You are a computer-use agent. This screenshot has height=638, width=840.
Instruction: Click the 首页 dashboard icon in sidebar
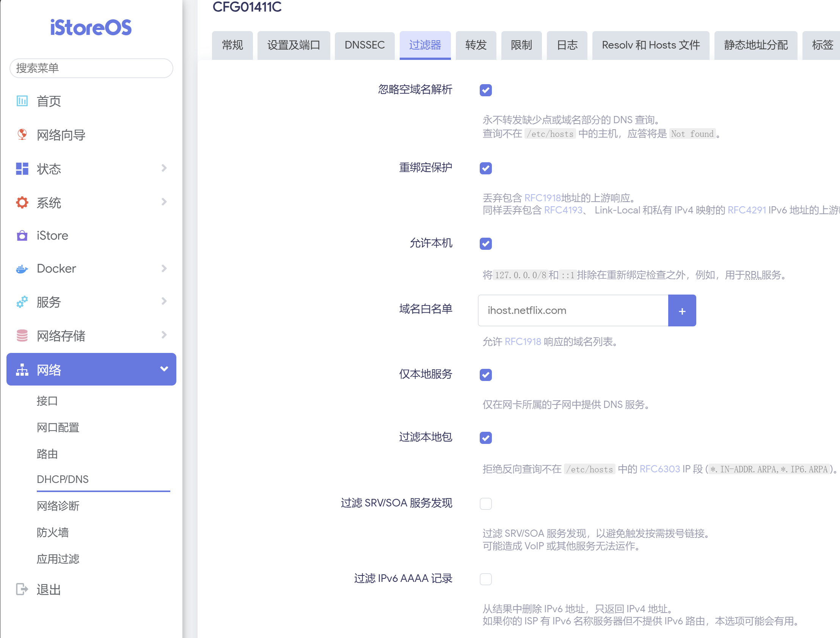click(22, 101)
